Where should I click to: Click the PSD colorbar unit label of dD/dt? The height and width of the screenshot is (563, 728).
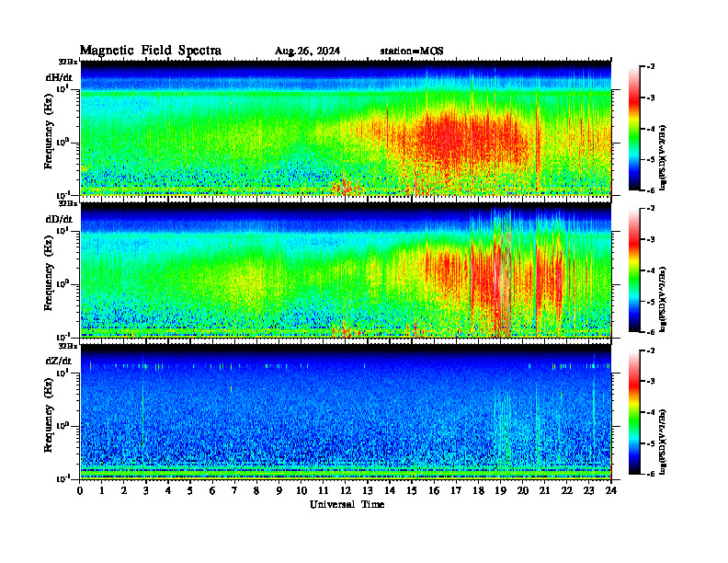[663, 299]
